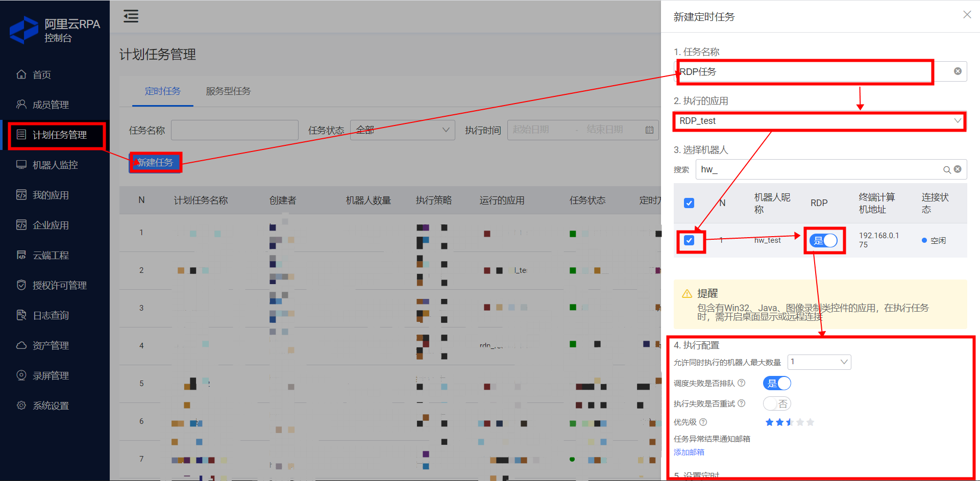Clear the 任务名称 field with the x icon
This screenshot has height=481, width=980.
pos(958,71)
